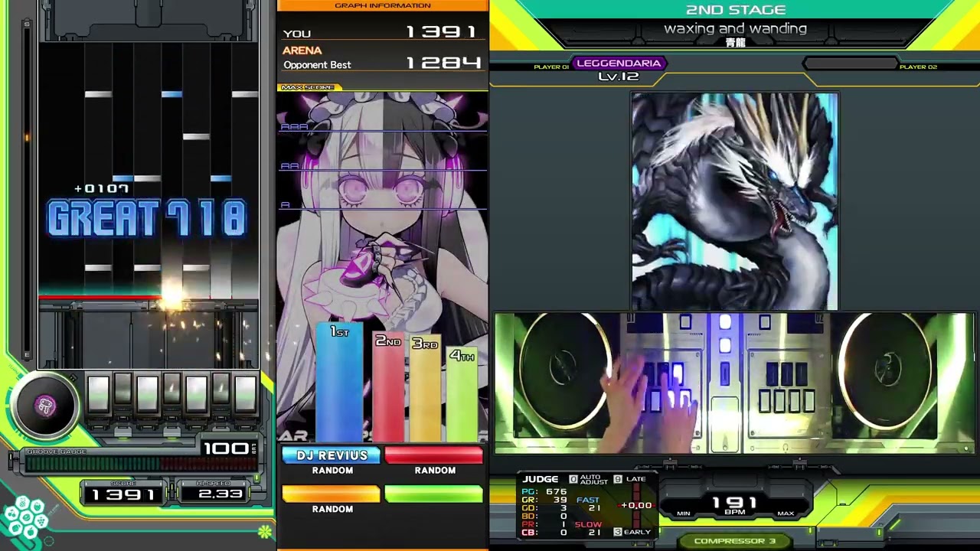This screenshot has width=980, height=551.
Task: Click the SLOW 21 counter
Action: [x=589, y=529]
